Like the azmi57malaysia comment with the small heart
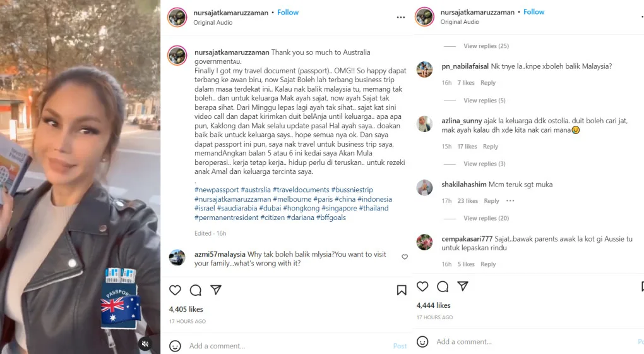The width and height of the screenshot is (644, 354). (405, 257)
